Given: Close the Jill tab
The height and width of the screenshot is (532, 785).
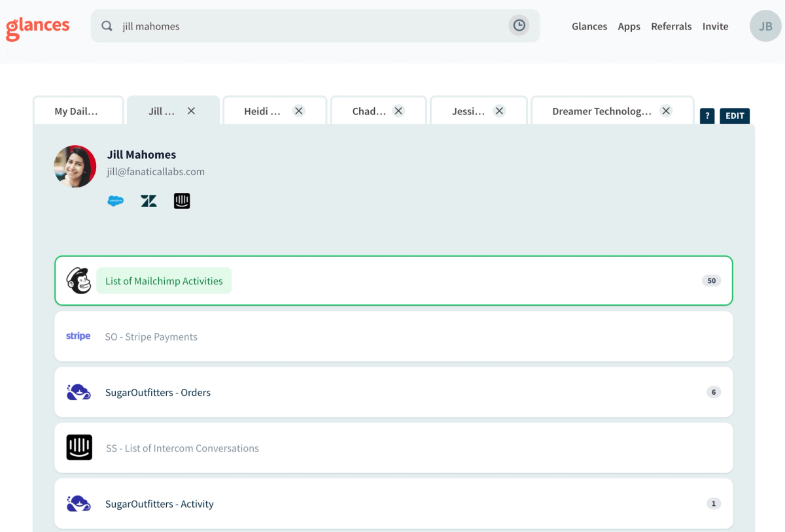Looking at the screenshot, I should [191, 111].
